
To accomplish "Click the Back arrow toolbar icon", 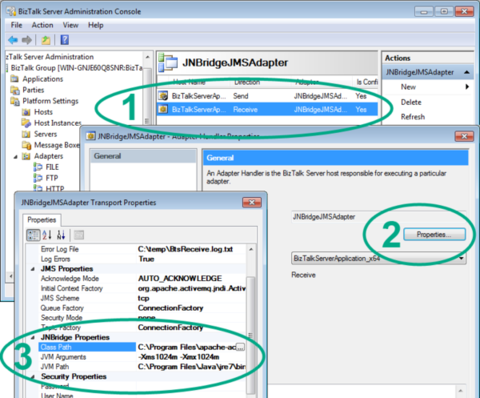I will tap(13, 40).
